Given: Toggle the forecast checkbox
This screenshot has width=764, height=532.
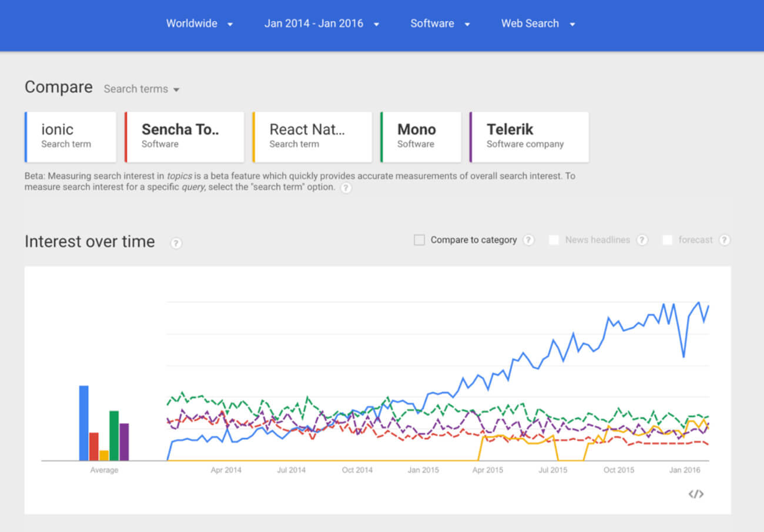Looking at the screenshot, I should pyautogui.click(x=667, y=240).
